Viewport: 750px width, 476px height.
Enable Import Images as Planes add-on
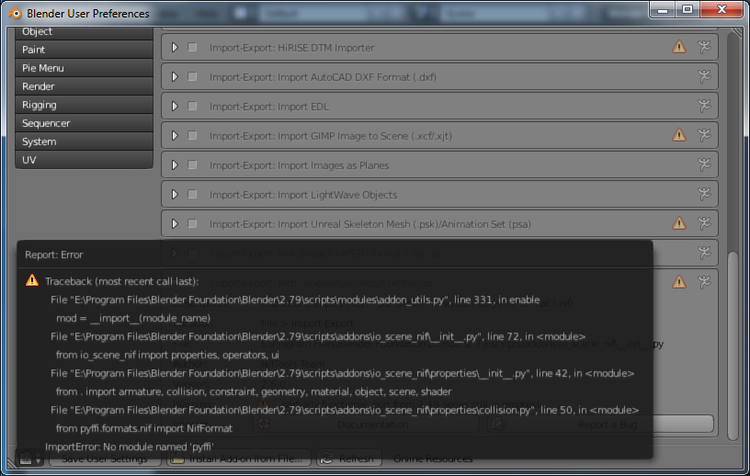tap(192, 165)
